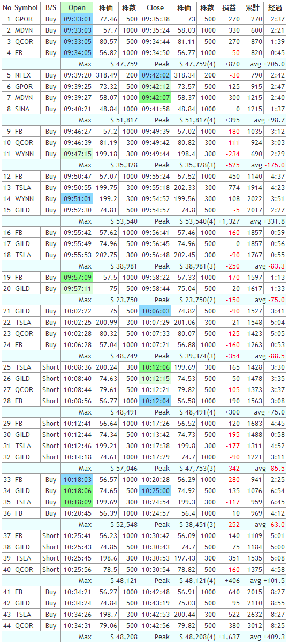Screen dimensions: 289x644
Task: Click highlighted open time 09:51:01
Action: click(77, 199)
